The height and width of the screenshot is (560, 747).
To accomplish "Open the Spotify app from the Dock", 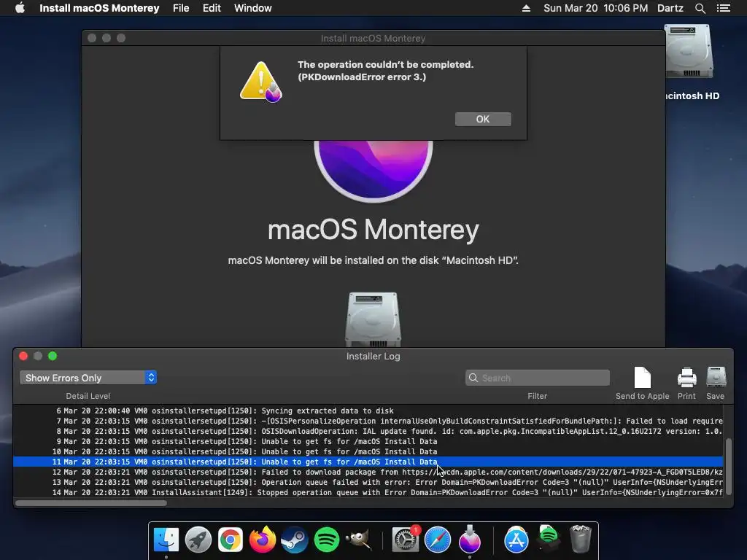I will click(326, 540).
